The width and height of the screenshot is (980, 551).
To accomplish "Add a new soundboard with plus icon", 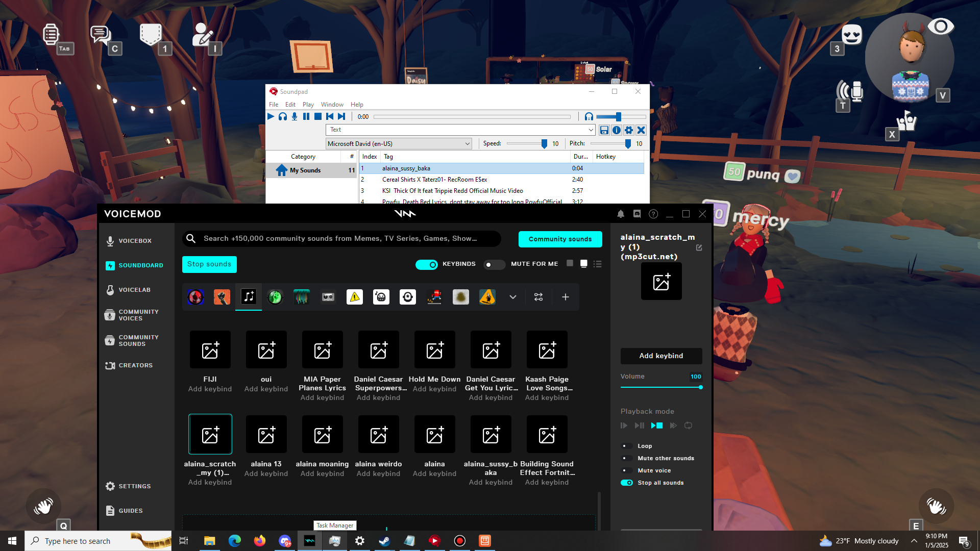I will click(566, 297).
